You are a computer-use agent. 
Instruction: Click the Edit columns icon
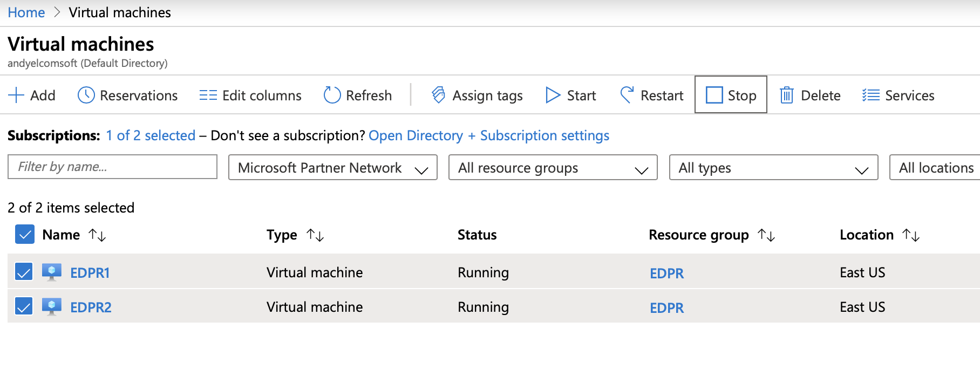tap(208, 95)
